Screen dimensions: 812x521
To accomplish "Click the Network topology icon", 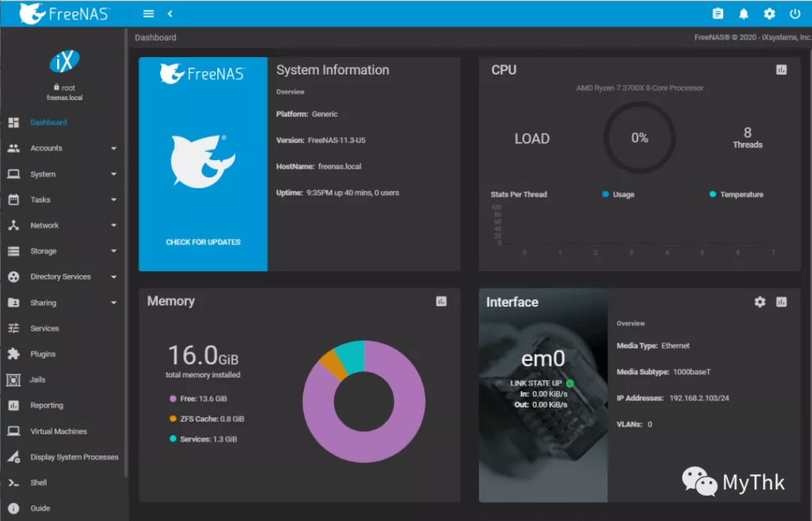I will click(x=13, y=225).
